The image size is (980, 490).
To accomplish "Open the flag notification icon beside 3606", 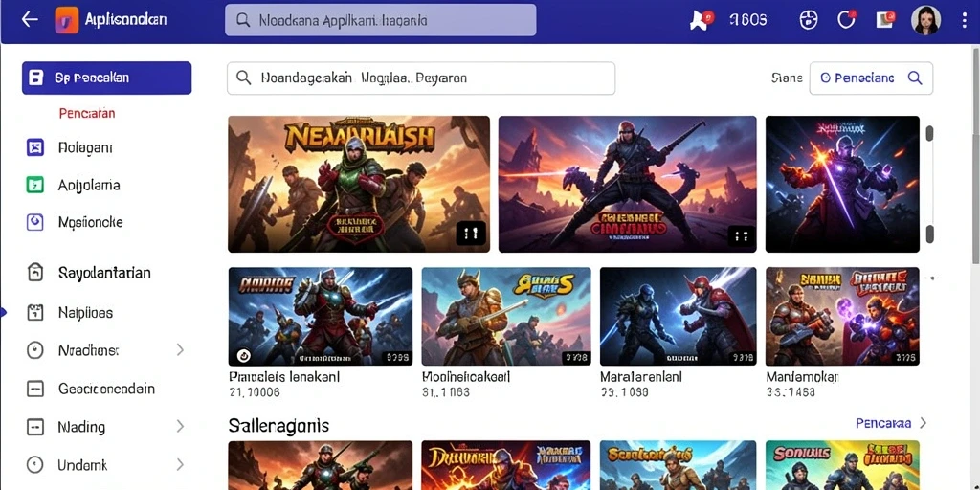I will coord(701,21).
